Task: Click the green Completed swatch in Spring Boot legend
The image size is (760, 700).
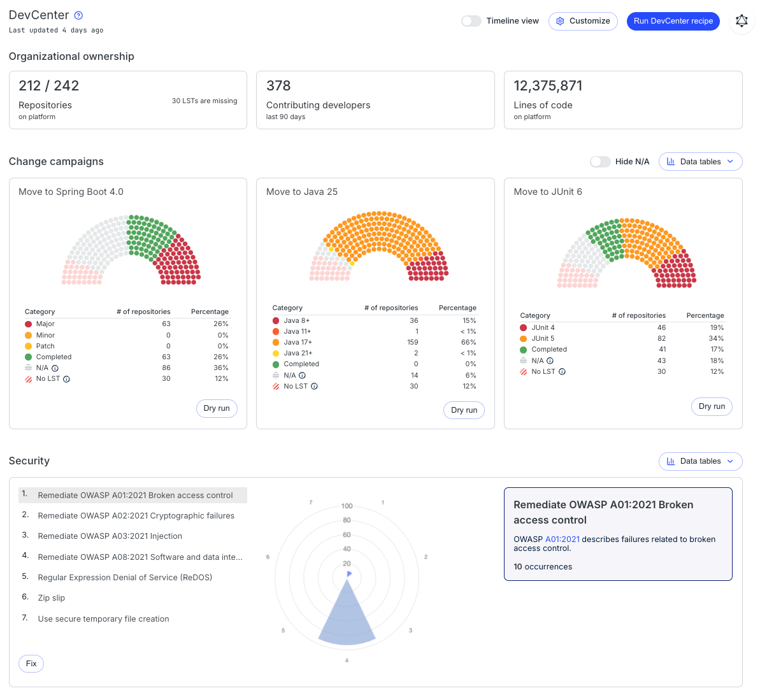Action: 28,357
